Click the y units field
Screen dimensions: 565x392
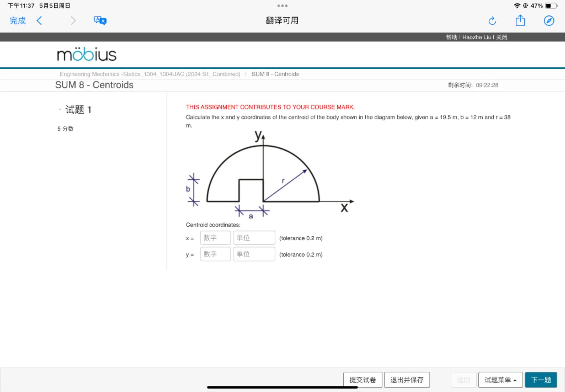click(x=254, y=254)
